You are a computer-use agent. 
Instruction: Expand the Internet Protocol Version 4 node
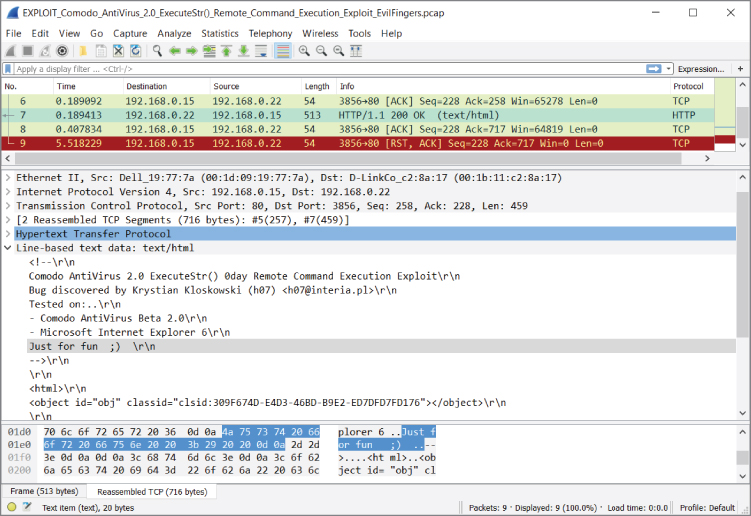click(x=8, y=192)
